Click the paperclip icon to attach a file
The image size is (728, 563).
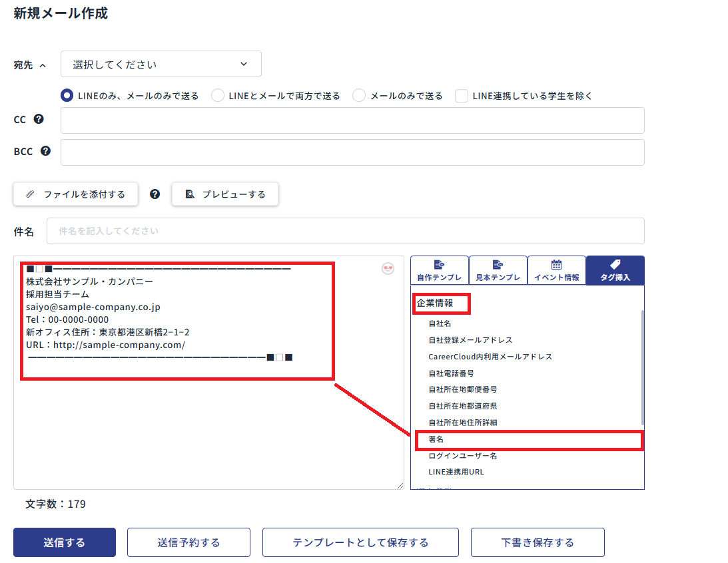(29, 194)
